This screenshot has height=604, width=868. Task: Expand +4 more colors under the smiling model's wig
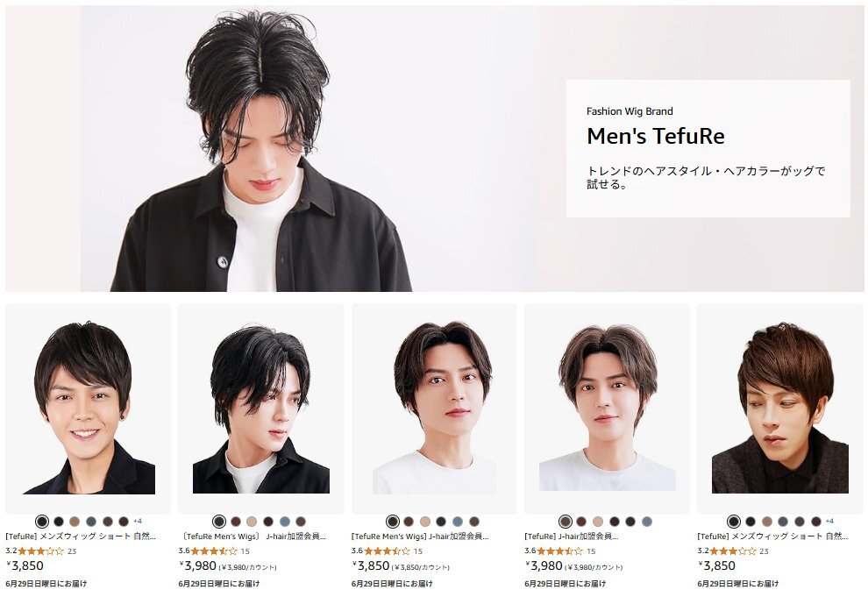point(138,521)
